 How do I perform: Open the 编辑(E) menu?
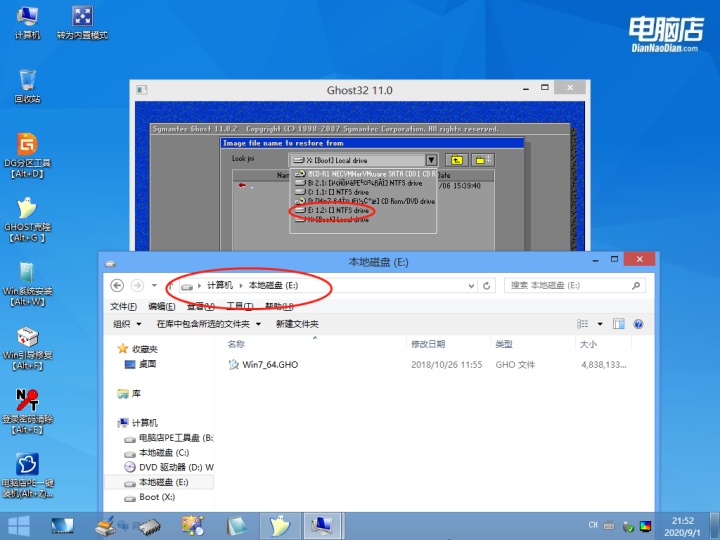162,306
